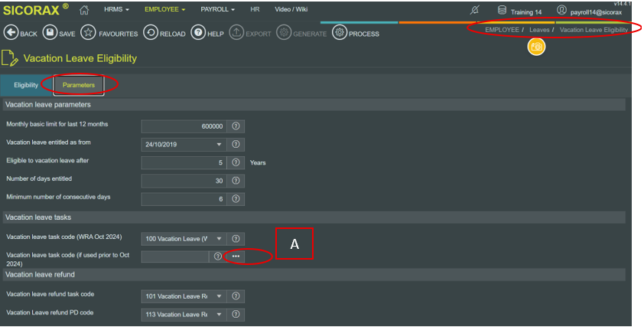Show help for task code prior to Oct 2024
The image size is (644, 327).
click(218, 257)
